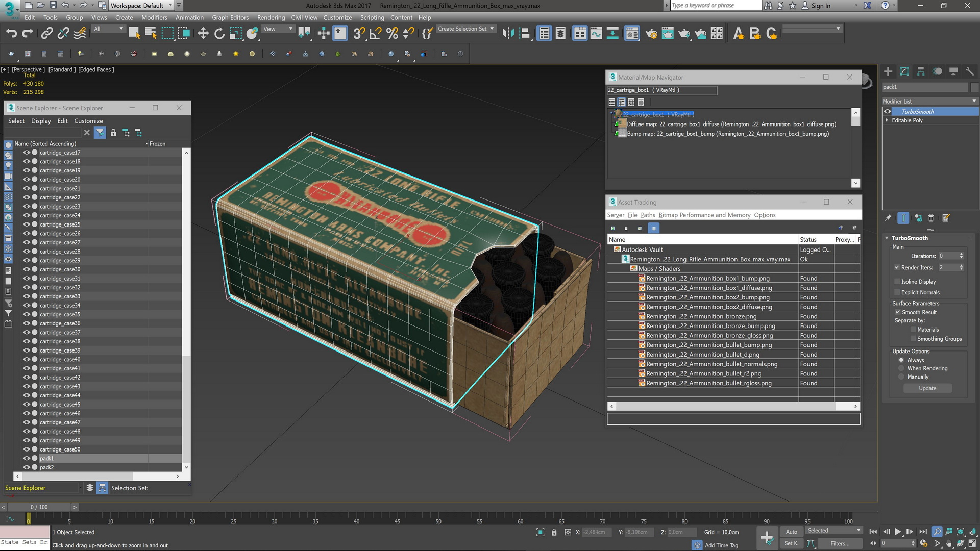Toggle visibility eye of cartridge_case17
Image resolution: width=980 pixels, height=551 pixels.
tap(27, 152)
